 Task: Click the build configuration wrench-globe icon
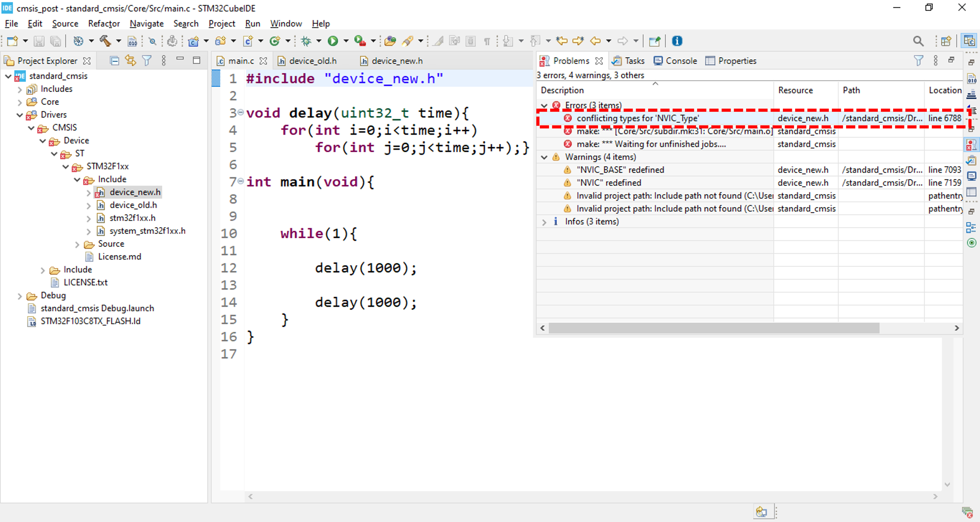tap(78, 41)
